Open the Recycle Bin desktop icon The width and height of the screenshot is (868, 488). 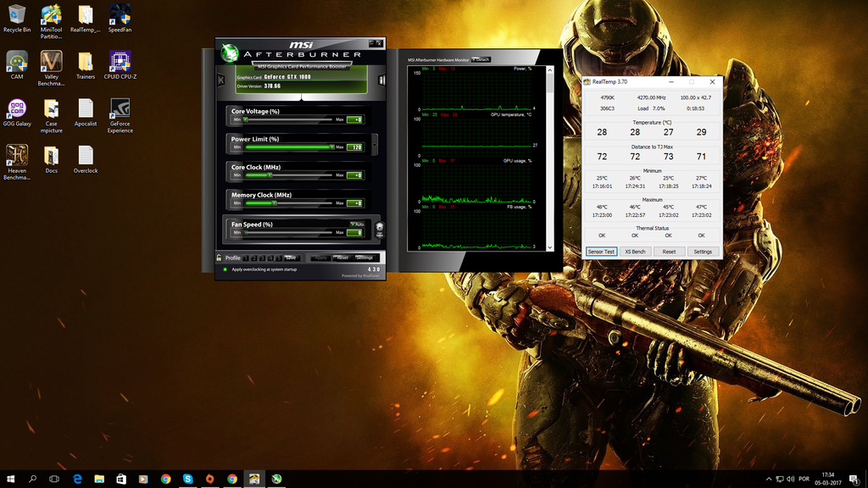tap(17, 19)
